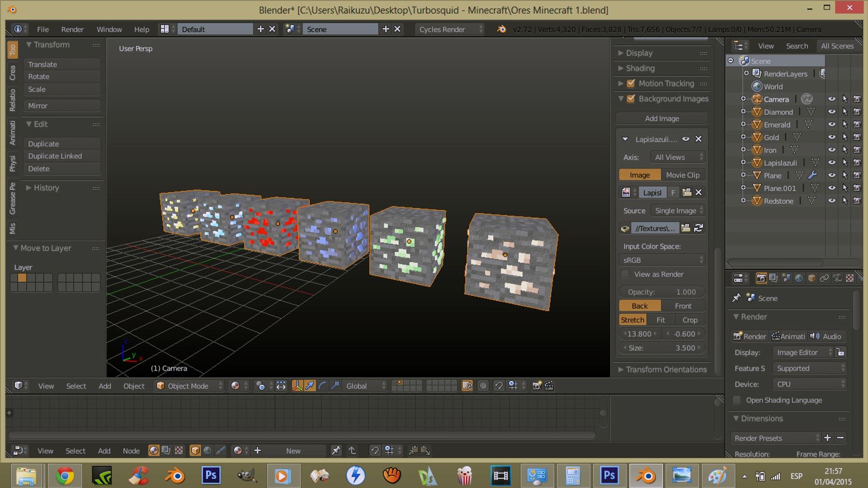The width and height of the screenshot is (868, 488).
Task: Adjust the Opacity slider
Action: pos(662,292)
